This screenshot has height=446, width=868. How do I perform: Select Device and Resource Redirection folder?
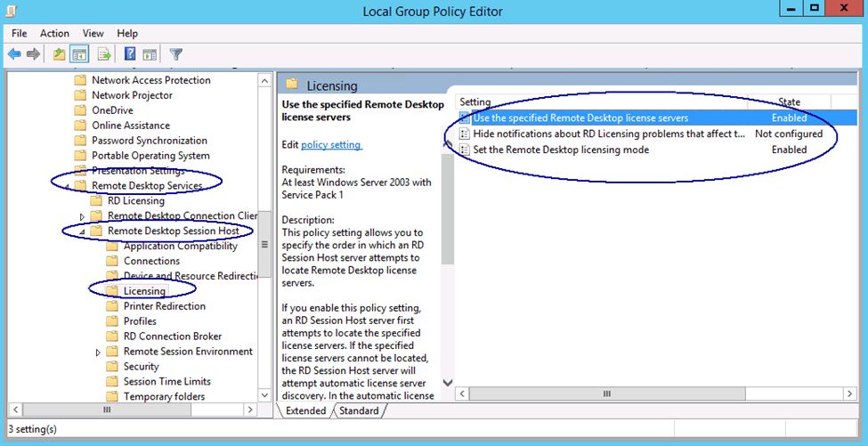click(x=191, y=276)
